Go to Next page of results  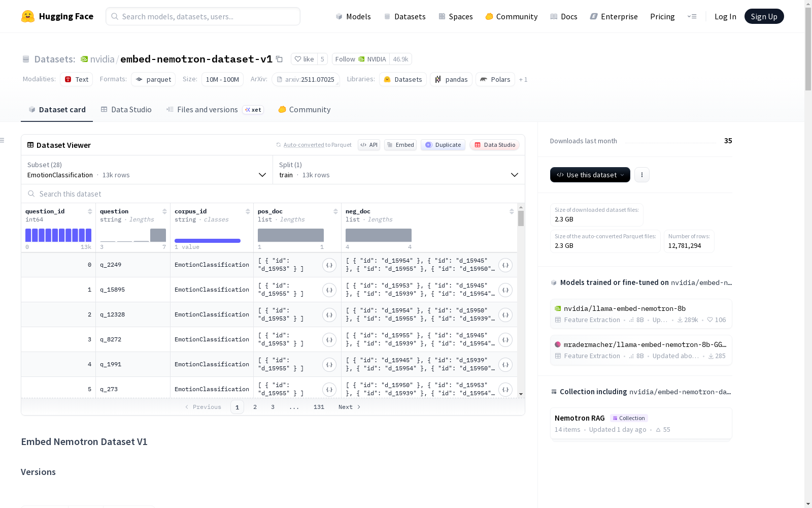tap(349, 407)
